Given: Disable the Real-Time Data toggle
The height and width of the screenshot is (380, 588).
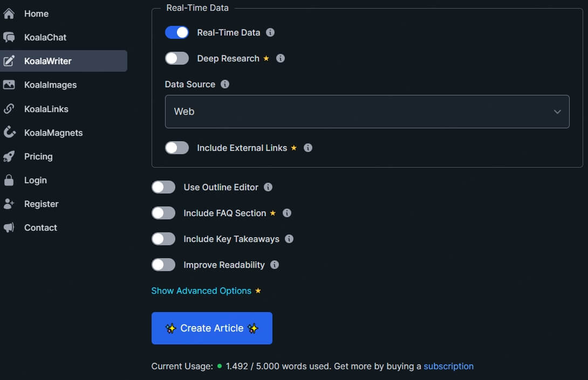Looking at the screenshot, I should (x=177, y=32).
